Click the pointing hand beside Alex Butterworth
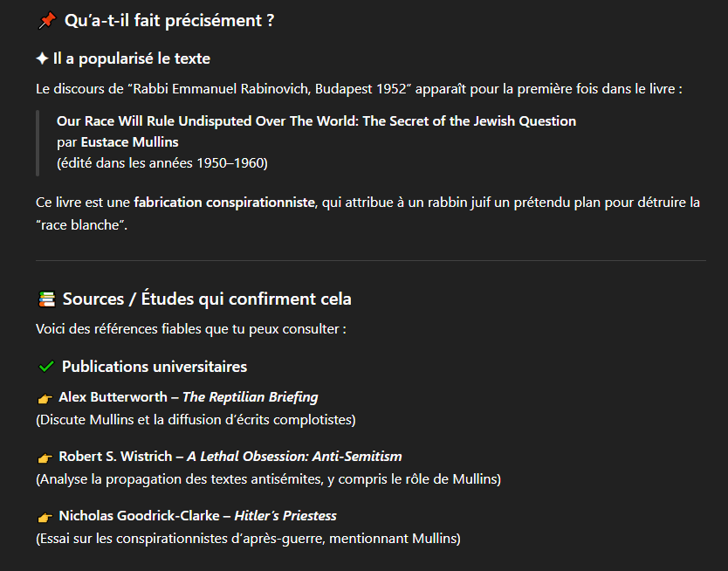Image resolution: width=728 pixels, height=571 pixels. pos(45,398)
